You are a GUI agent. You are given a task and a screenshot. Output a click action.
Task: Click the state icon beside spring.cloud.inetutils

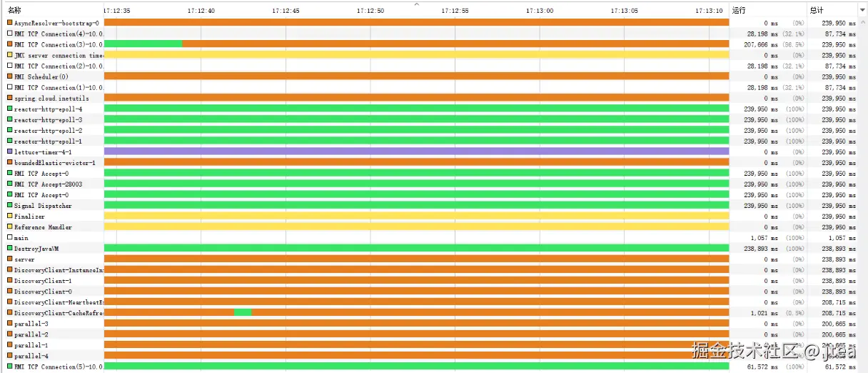click(10, 98)
